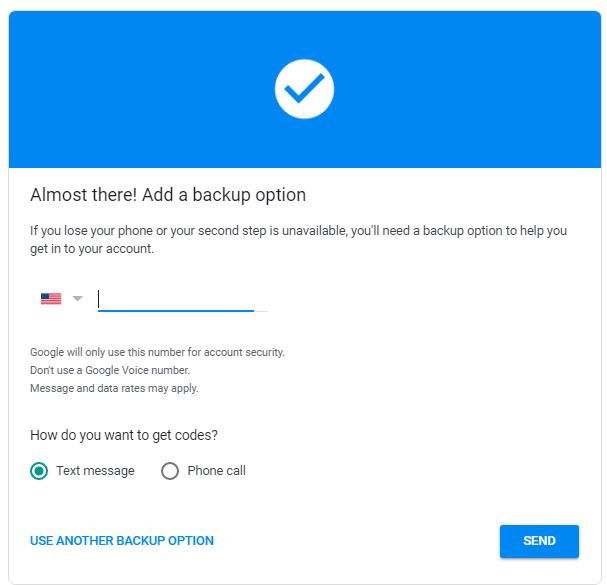Screen dimensions: 607x585
Task: Click the United States flag icon
Action: point(51,299)
